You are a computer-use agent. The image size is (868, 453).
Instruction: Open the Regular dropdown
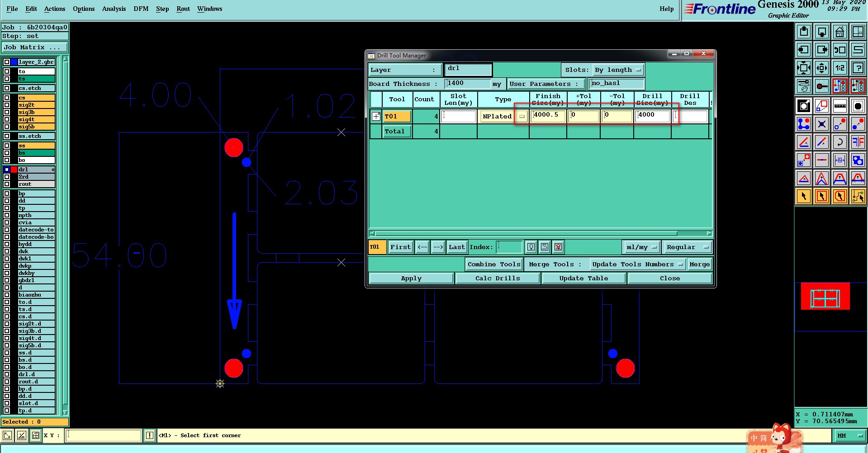point(687,247)
